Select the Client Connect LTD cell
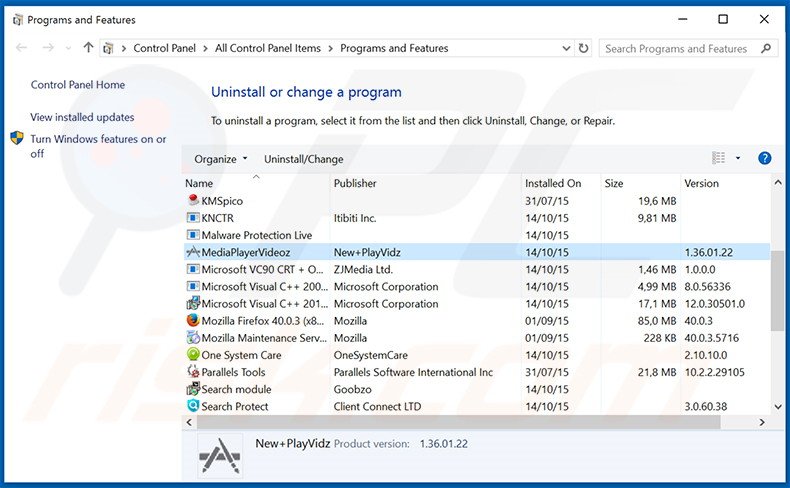 pyautogui.click(x=377, y=406)
